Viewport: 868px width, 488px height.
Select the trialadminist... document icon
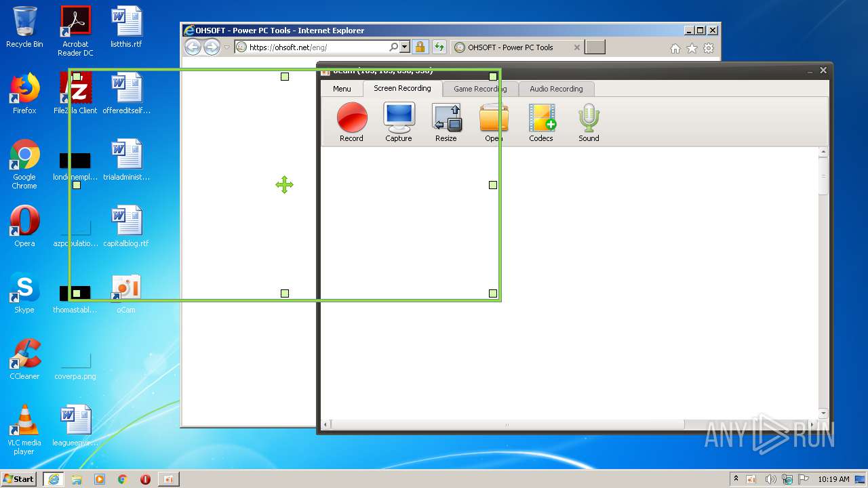point(126,160)
